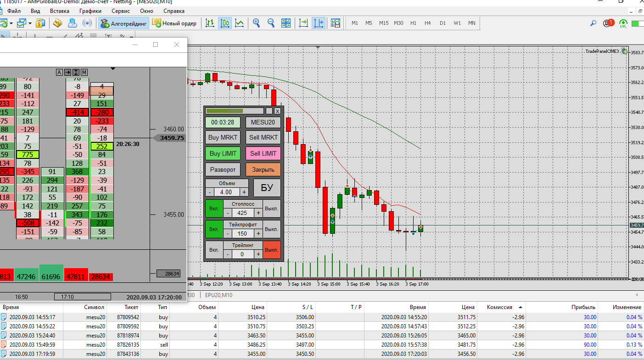Open the Сервис menu
The image size is (644, 360).
tap(121, 11)
